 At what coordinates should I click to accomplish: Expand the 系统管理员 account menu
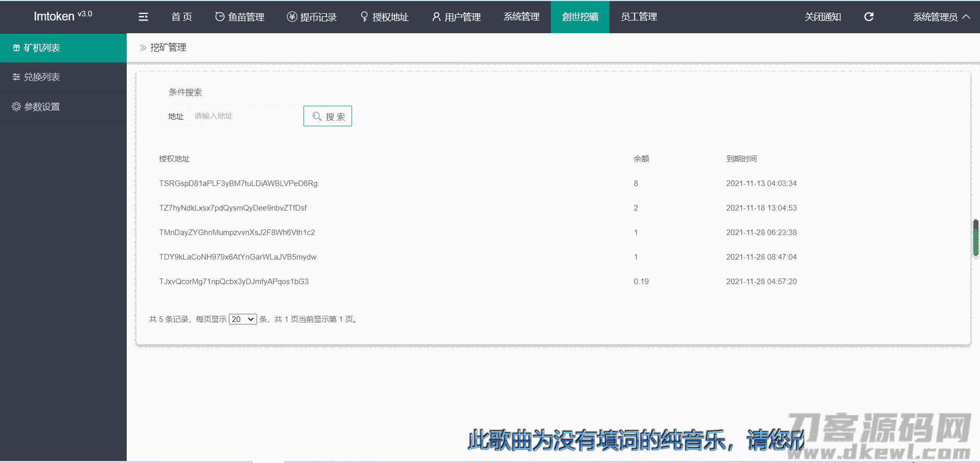[x=941, y=17]
